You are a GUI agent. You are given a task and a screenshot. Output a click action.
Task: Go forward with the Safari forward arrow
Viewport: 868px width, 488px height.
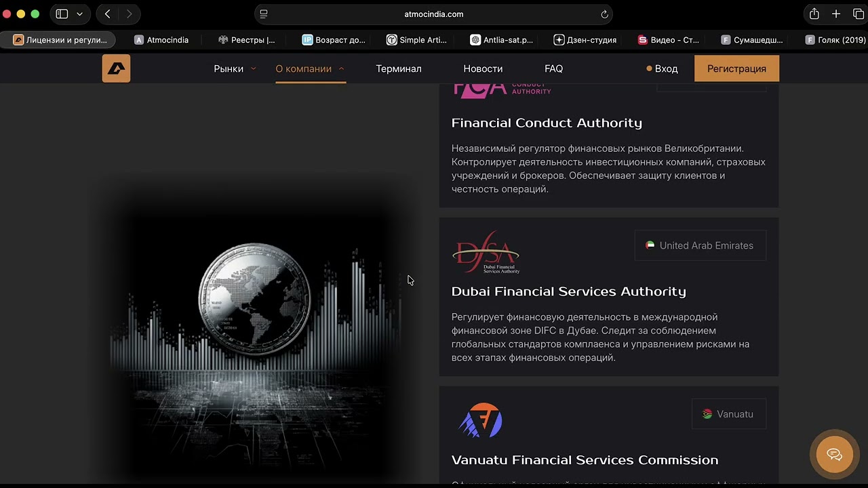click(x=129, y=14)
